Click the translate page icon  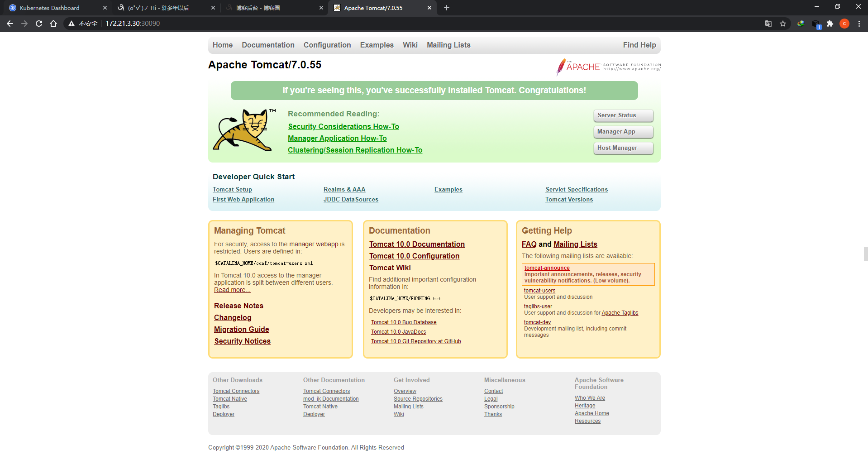[768, 24]
